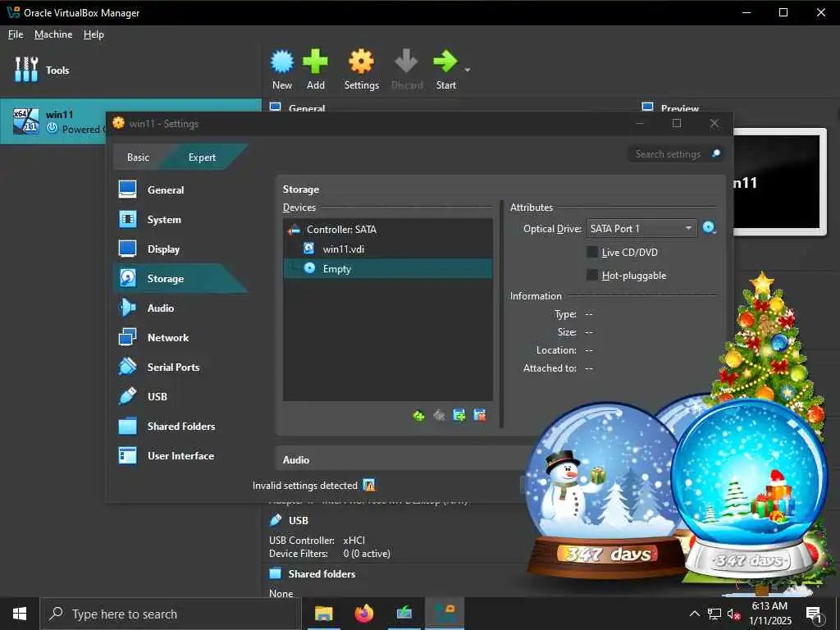The height and width of the screenshot is (630, 840).
Task: Select the Empty optical drive entry
Action: (388, 268)
